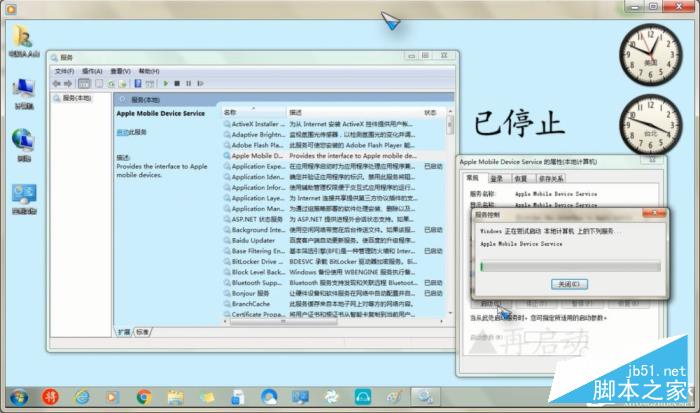The width and height of the screenshot is (700, 413).
Task: Select the Application Identity service row
Action: [x=334, y=177]
